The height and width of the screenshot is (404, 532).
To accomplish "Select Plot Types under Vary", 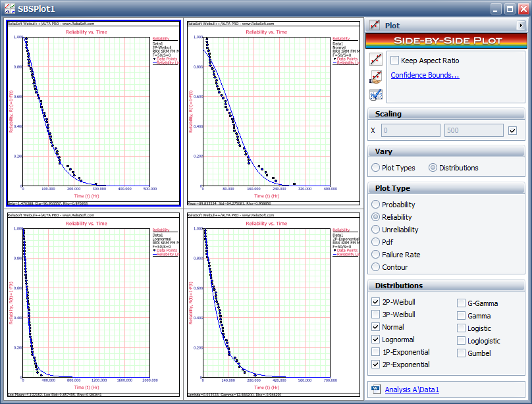I will click(x=376, y=168).
